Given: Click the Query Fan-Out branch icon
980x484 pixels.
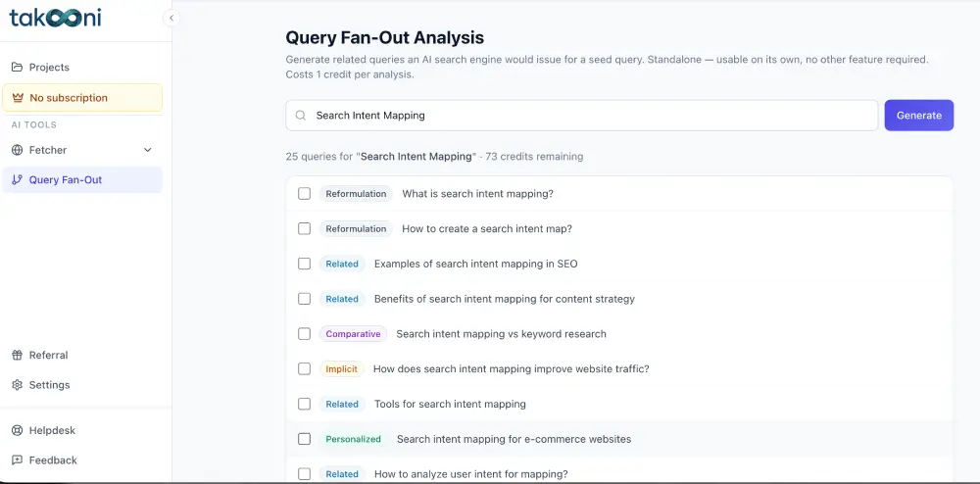Looking at the screenshot, I should coord(17,180).
